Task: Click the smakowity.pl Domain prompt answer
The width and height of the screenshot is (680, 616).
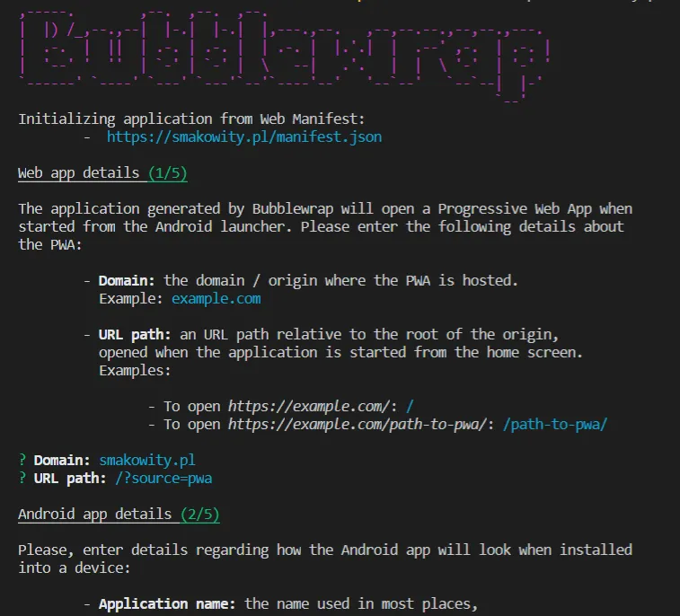Action: [x=147, y=461]
